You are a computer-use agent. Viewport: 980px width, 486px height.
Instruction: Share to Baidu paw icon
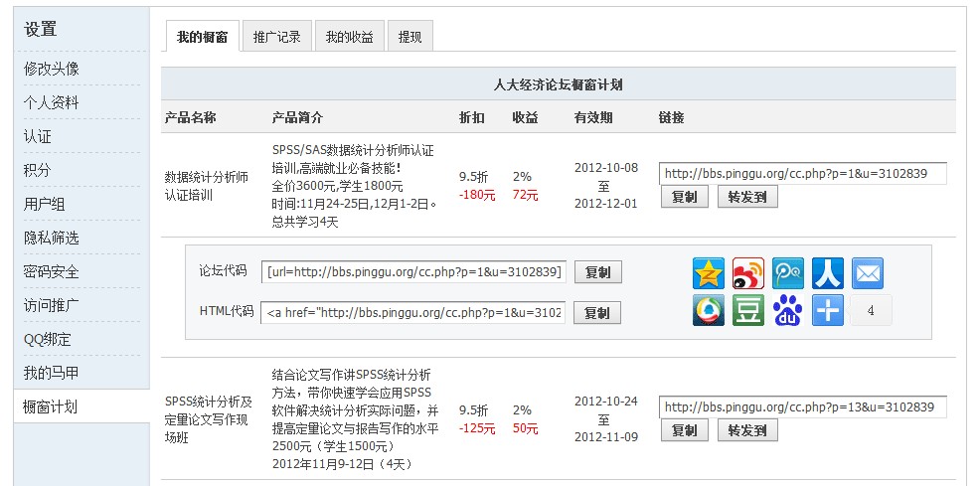click(x=788, y=310)
